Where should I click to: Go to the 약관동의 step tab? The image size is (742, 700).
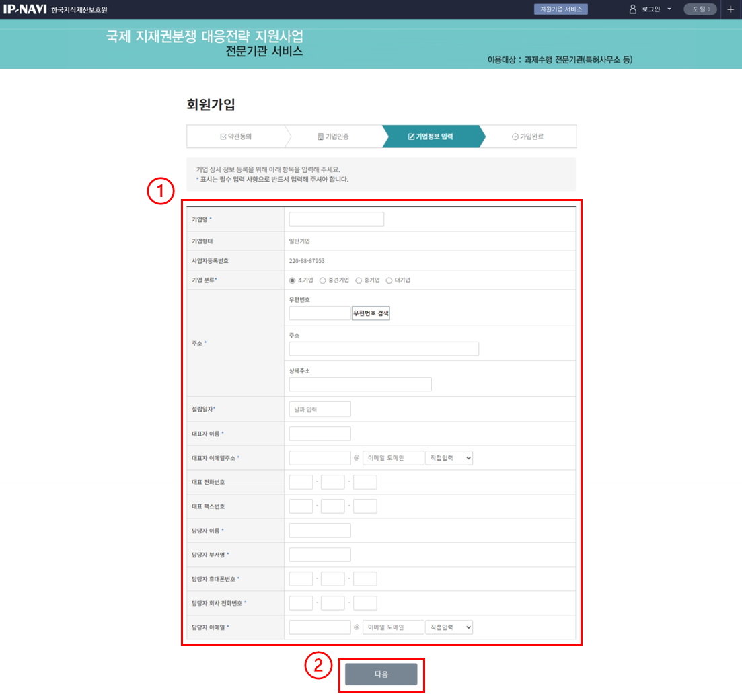click(235, 137)
